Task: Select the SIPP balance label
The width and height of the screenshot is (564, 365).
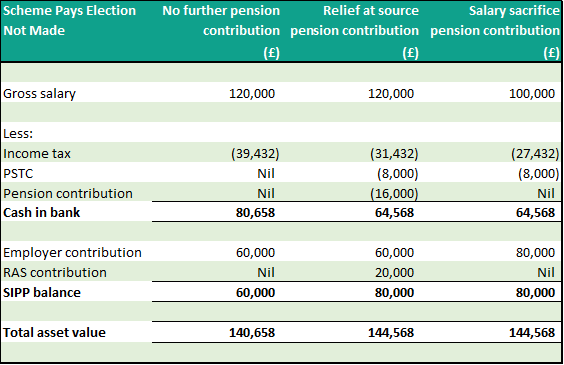Action: pos(42,293)
